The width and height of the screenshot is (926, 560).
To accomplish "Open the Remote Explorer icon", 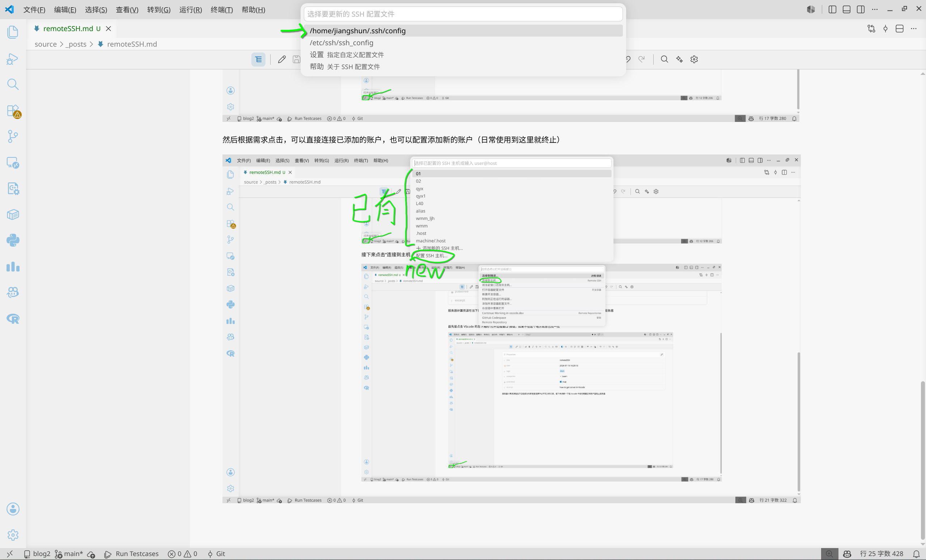I will click(x=13, y=162).
